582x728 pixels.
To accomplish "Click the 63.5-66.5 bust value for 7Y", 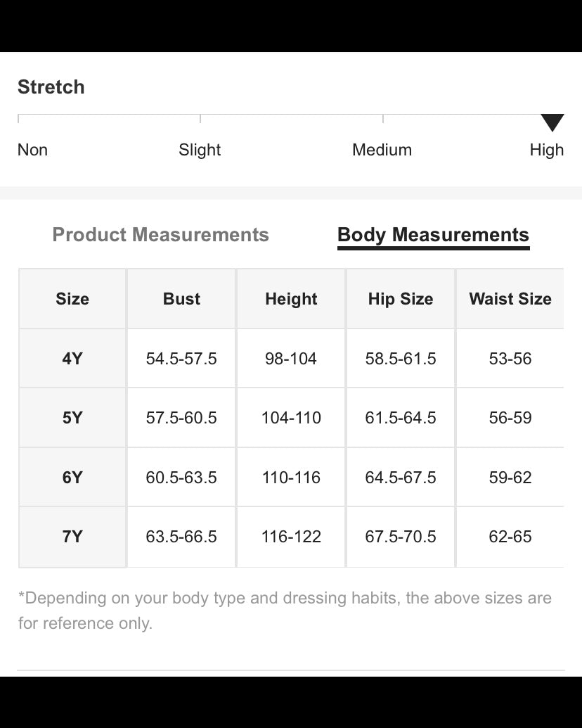I will pyautogui.click(x=181, y=537).
